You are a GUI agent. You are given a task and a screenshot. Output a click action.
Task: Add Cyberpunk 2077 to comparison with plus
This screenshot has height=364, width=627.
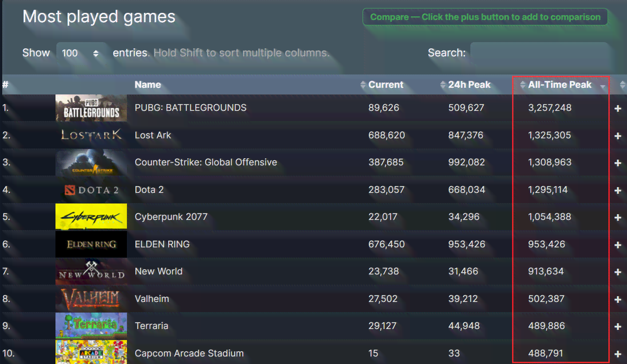point(618,217)
